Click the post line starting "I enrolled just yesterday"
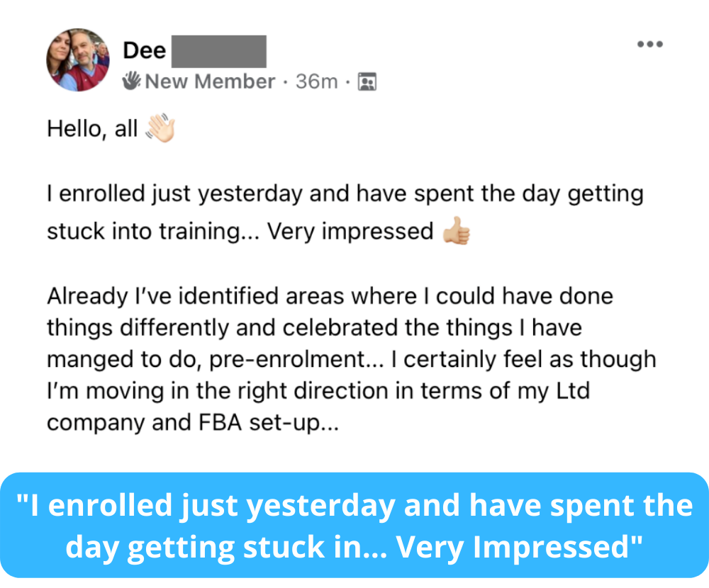709x588 pixels. [345, 195]
